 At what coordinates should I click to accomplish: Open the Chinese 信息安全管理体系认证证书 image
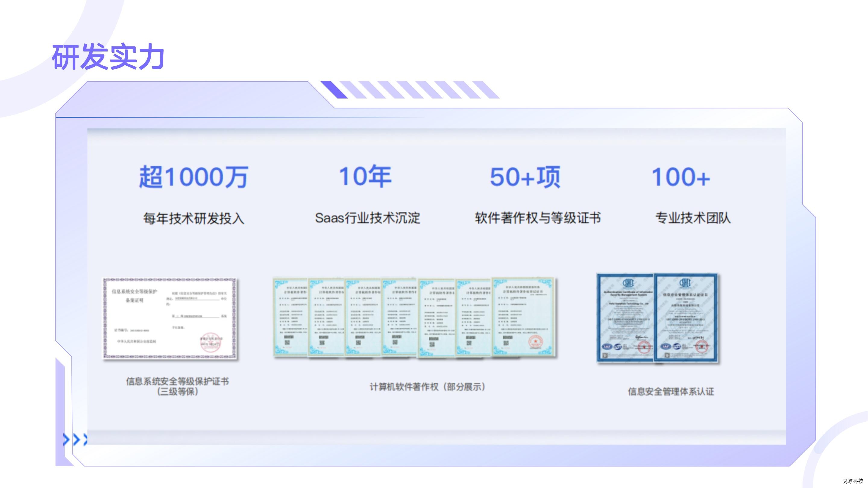click(x=686, y=318)
